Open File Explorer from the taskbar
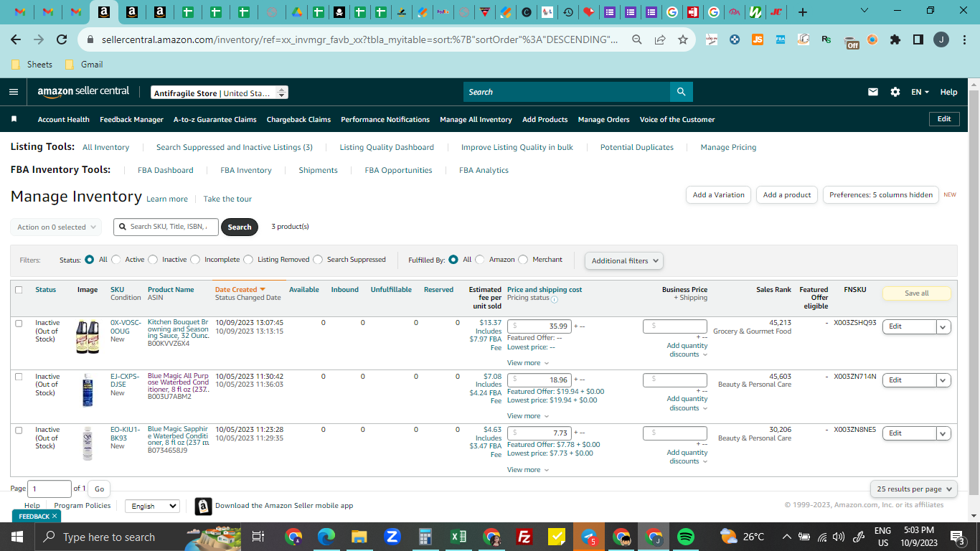Image resolution: width=980 pixels, height=551 pixels. coord(359,537)
